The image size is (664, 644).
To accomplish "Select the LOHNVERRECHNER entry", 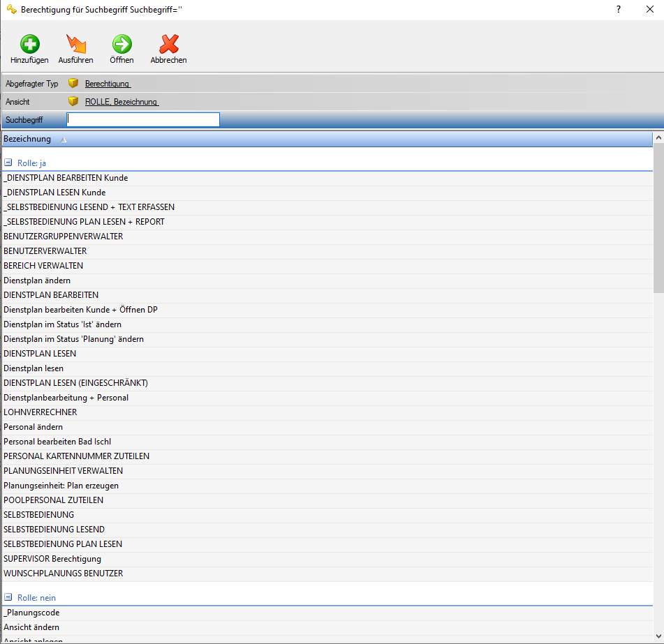I will click(40, 412).
